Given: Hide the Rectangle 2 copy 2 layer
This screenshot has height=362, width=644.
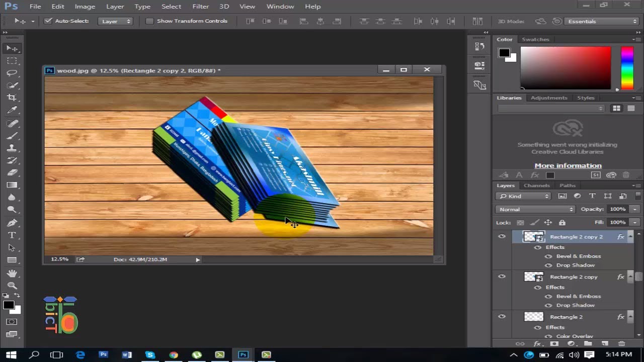Looking at the screenshot, I should click(x=502, y=236).
